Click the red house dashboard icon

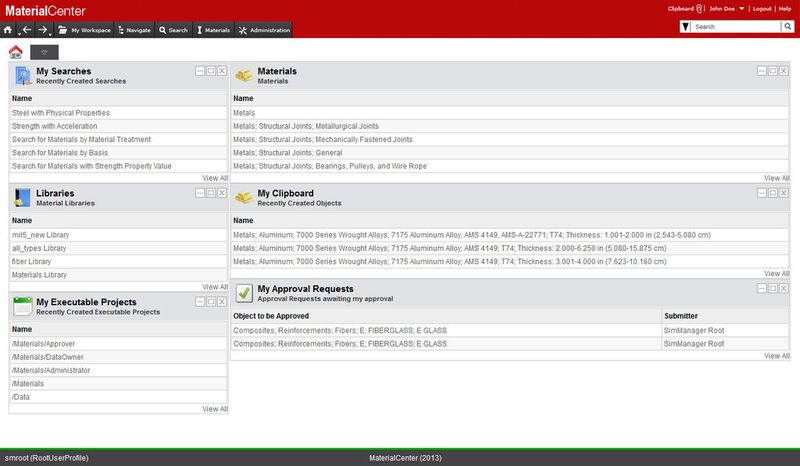(x=16, y=52)
